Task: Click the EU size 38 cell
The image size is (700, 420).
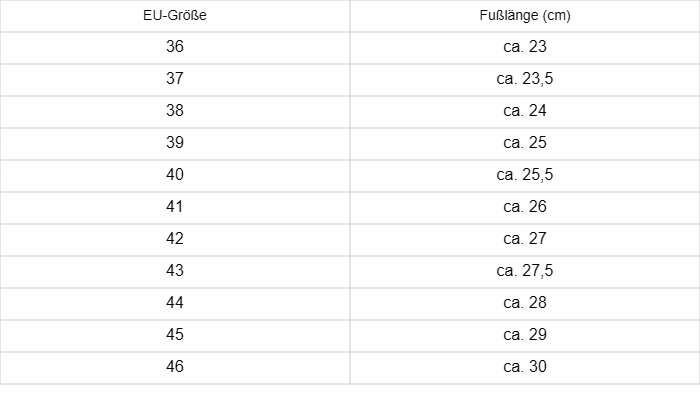Action: coord(175,111)
